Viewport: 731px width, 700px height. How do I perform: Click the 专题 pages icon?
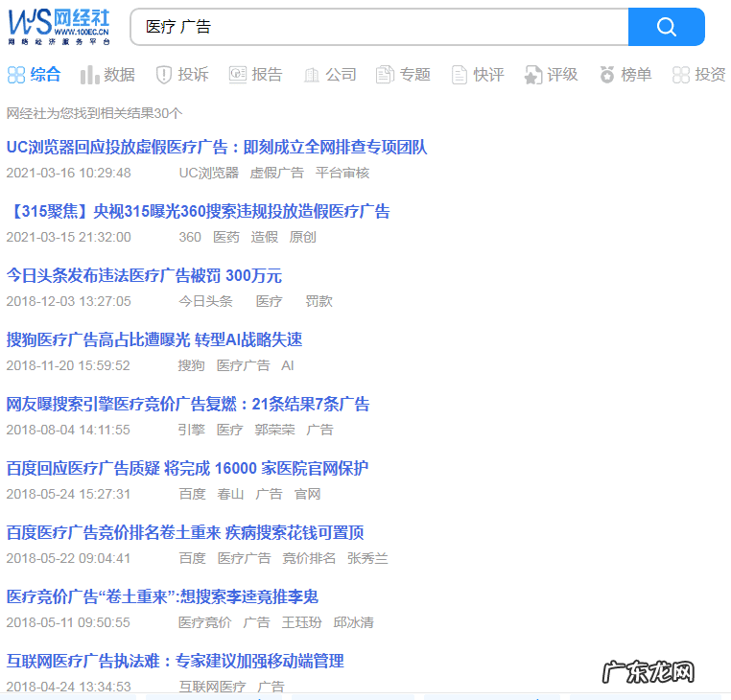pyautogui.click(x=385, y=75)
